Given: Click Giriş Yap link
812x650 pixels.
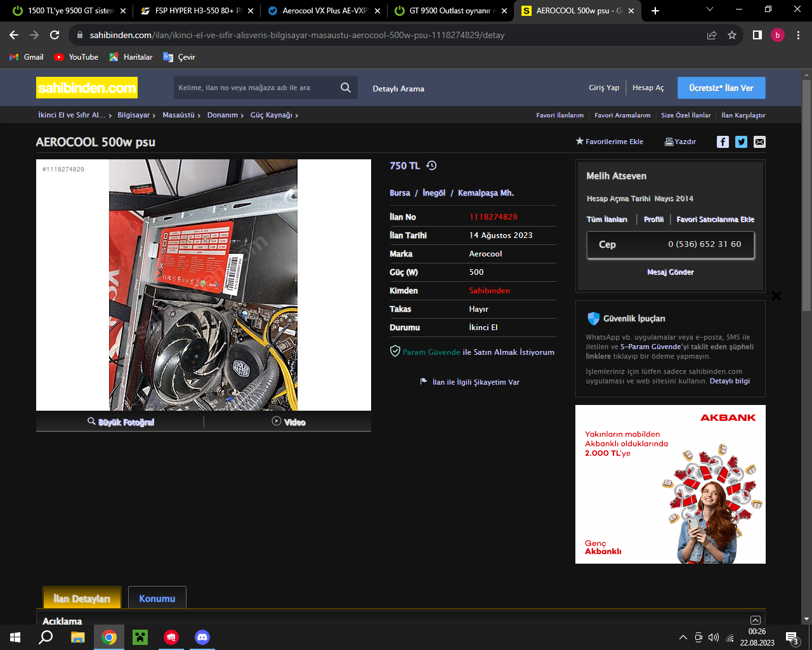Looking at the screenshot, I should pos(604,88).
